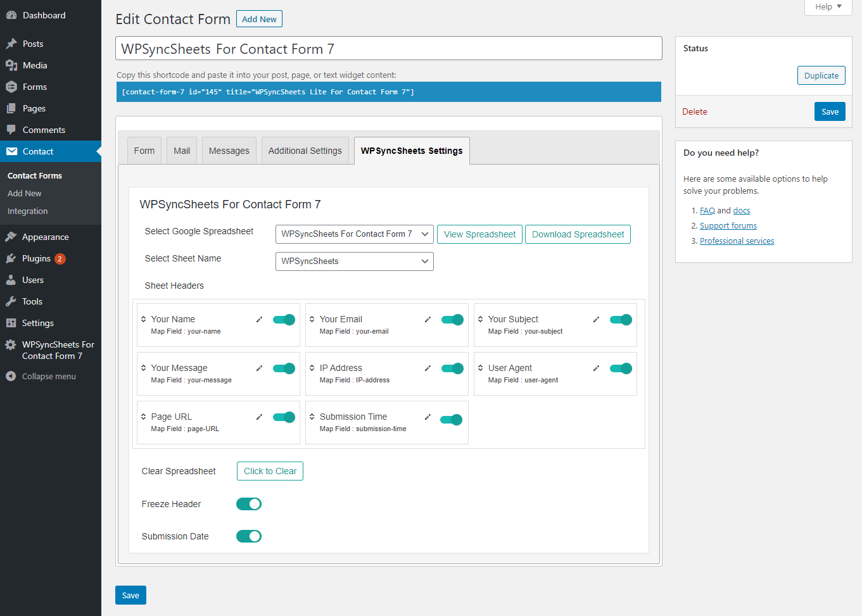Click the Duplicate button
862x616 pixels.
821,75
